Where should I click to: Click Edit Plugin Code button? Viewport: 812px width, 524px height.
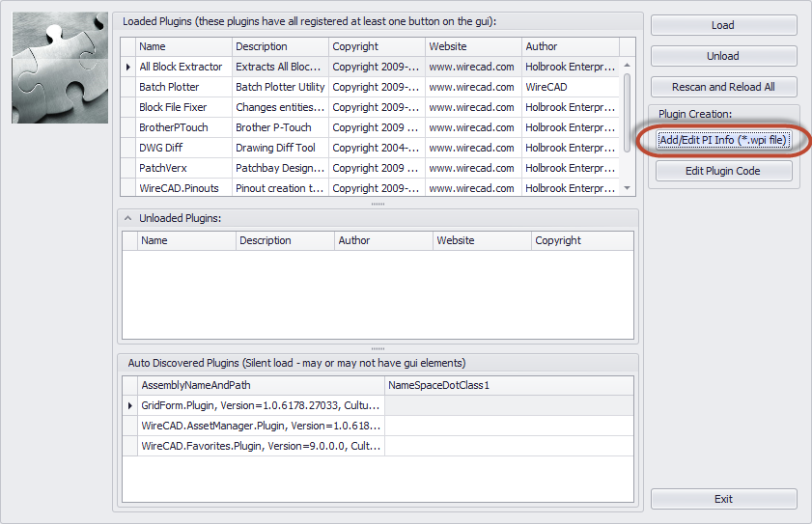click(x=723, y=171)
